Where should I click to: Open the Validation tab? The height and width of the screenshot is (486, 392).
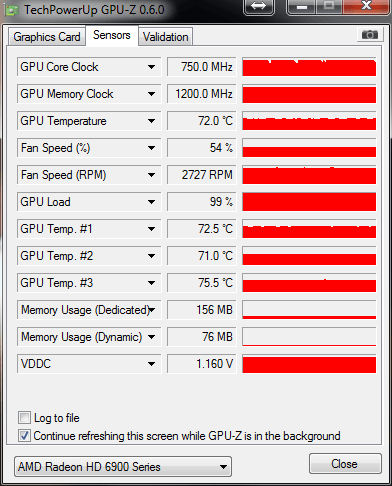(166, 37)
